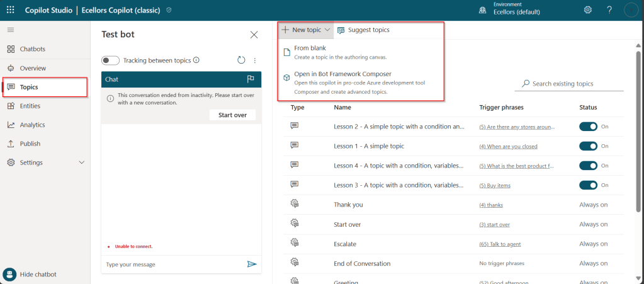
Task: Turn off Lesson 2 topic status
Action: coord(588,127)
